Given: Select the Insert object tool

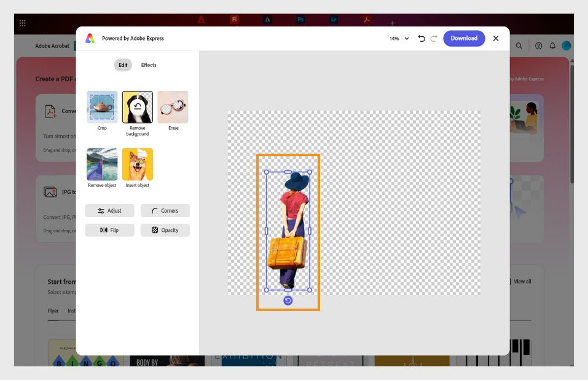Looking at the screenshot, I should tap(138, 164).
